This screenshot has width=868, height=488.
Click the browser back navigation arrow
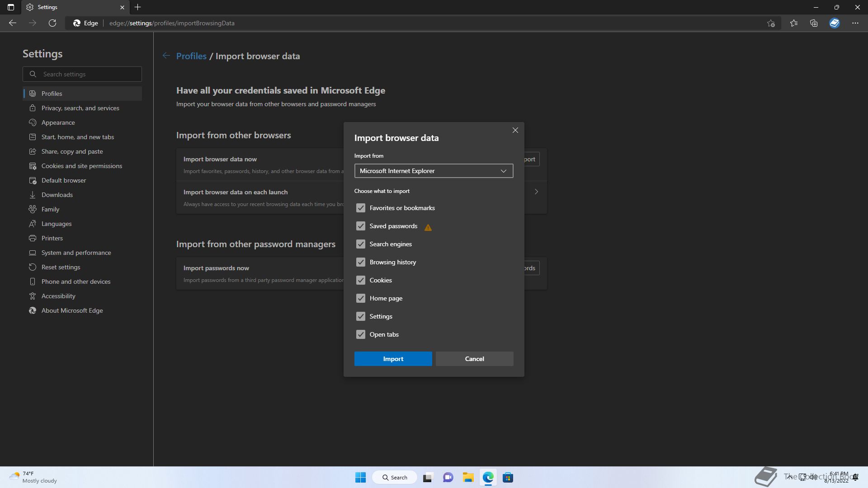[x=13, y=23]
